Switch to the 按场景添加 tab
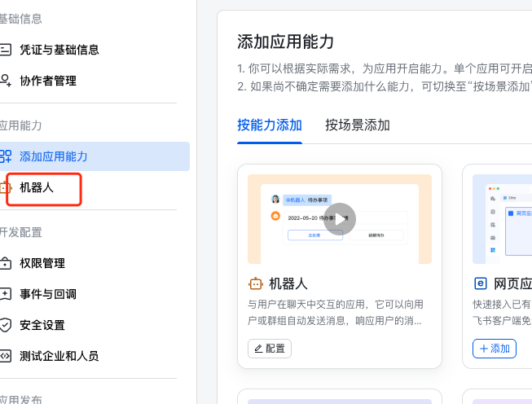 (x=358, y=125)
